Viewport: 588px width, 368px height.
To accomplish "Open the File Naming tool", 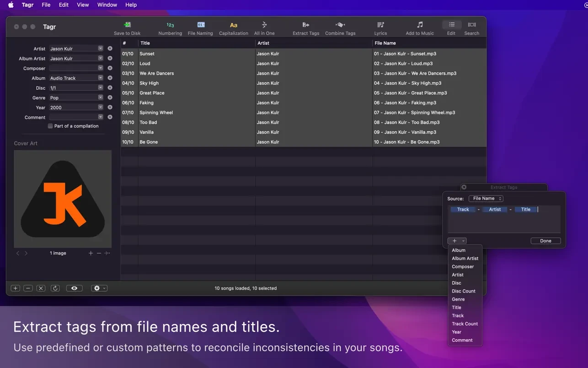I will tap(201, 25).
